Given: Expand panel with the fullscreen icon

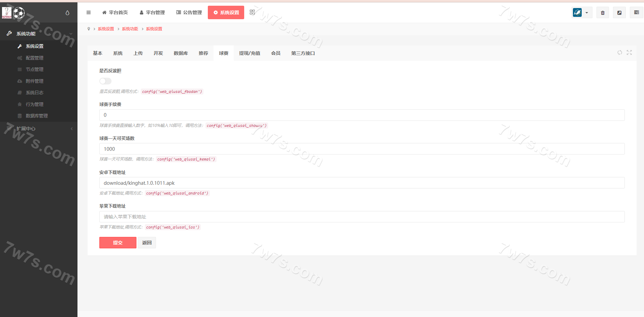Looking at the screenshot, I should 629,53.
